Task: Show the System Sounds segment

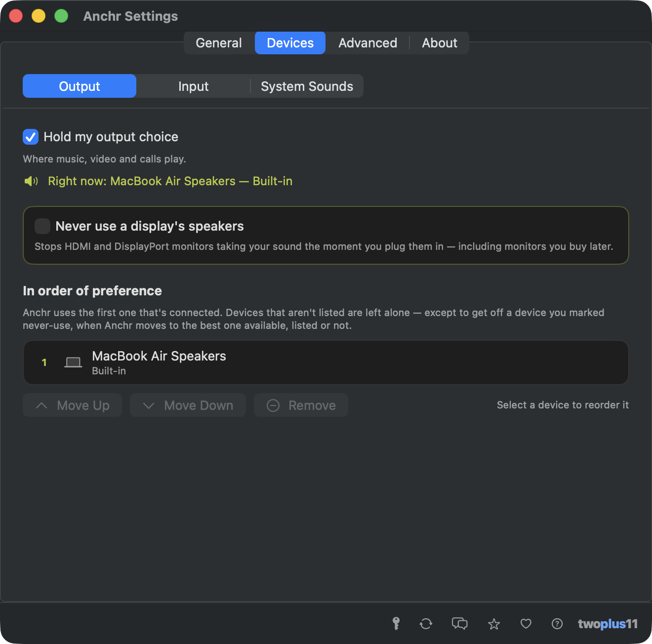Action: point(307,86)
